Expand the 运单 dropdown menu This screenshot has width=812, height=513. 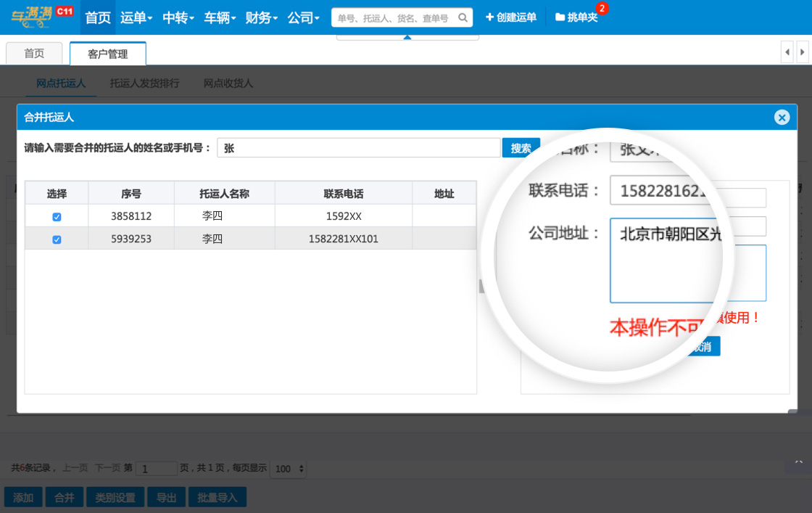pyautogui.click(x=136, y=17)
